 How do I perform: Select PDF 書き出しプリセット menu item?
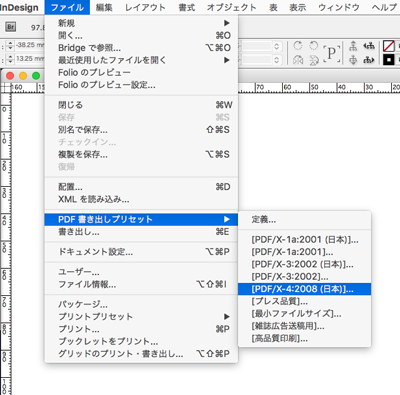[141, 219]
